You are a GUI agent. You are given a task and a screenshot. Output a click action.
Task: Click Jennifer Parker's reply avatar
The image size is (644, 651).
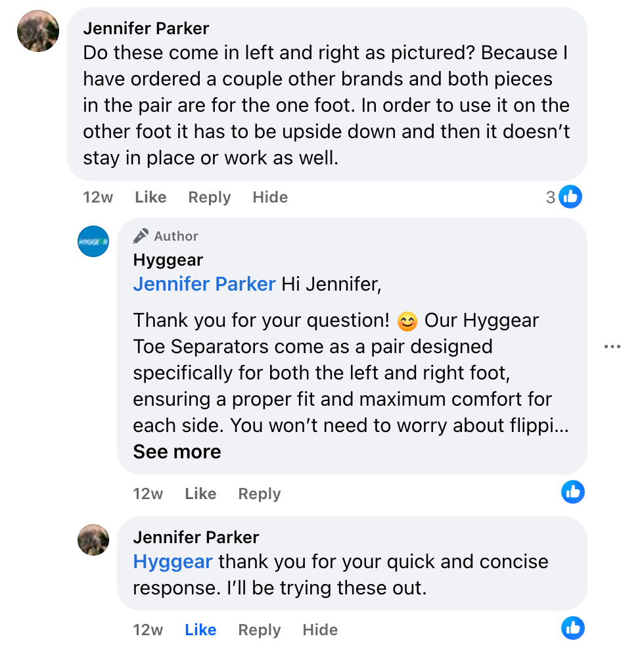(93, 540)
